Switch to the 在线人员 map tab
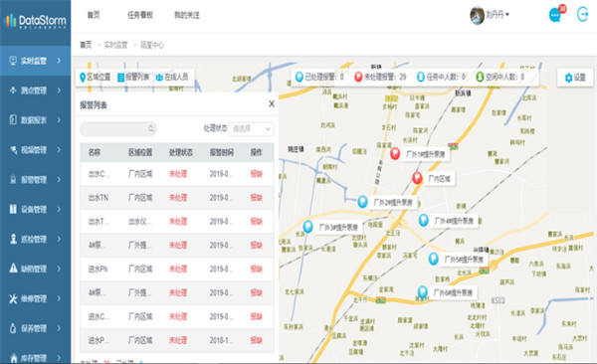Screen dimensions: 597x364 [x=172, y=77]
